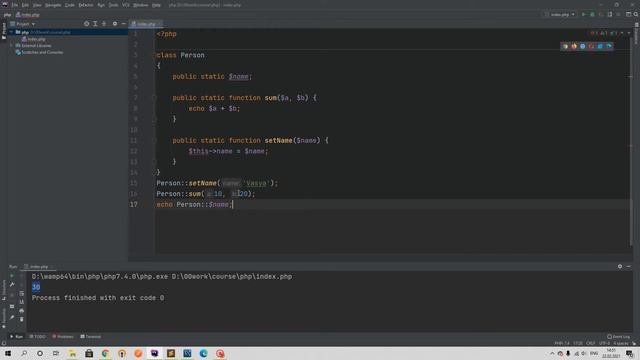Click index.php in the navigation breadcrumb

click(x=28, y=15)
